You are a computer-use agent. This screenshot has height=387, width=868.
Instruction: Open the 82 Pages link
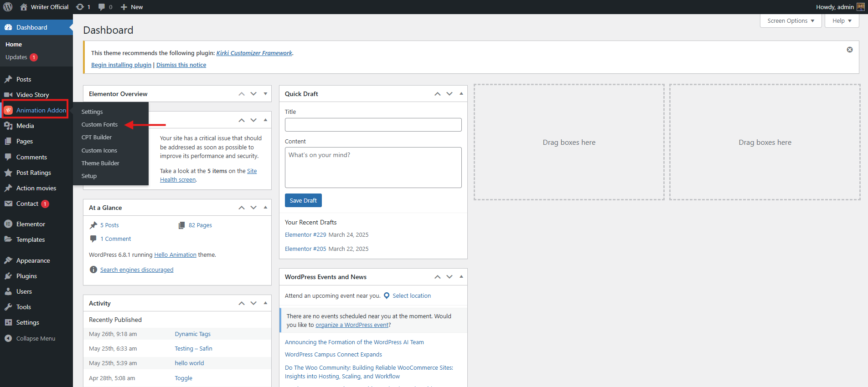coord(200,225)
